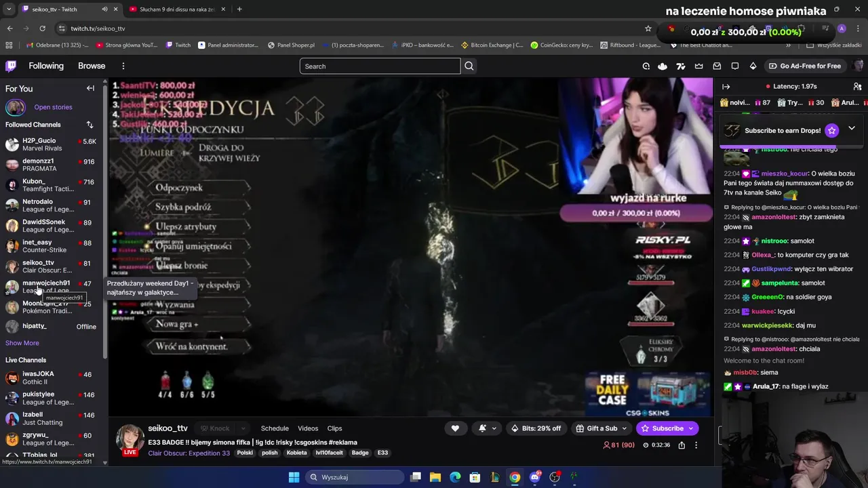Click the Bits 29% off button
The image size is (868, 488).
click(536, 428)
